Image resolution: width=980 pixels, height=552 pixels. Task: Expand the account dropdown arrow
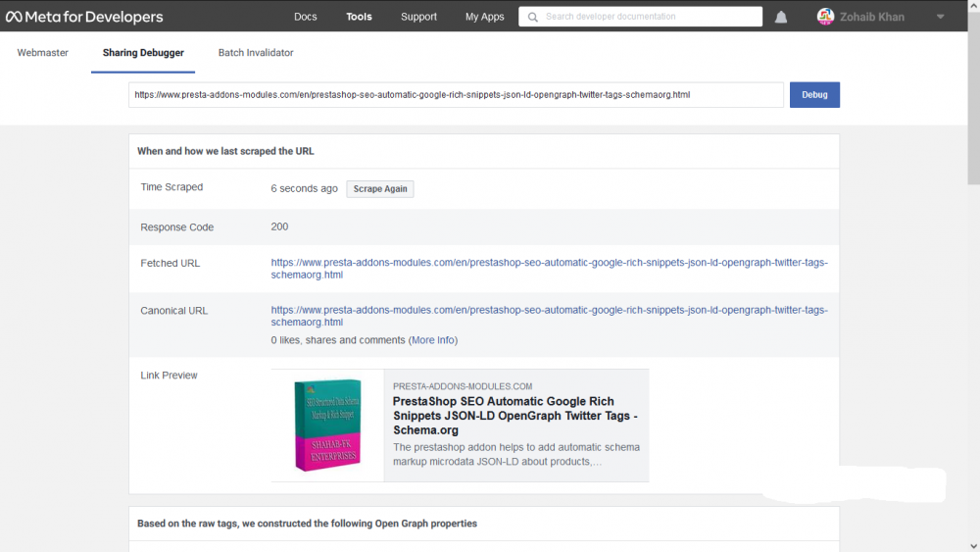pos(940,17)
